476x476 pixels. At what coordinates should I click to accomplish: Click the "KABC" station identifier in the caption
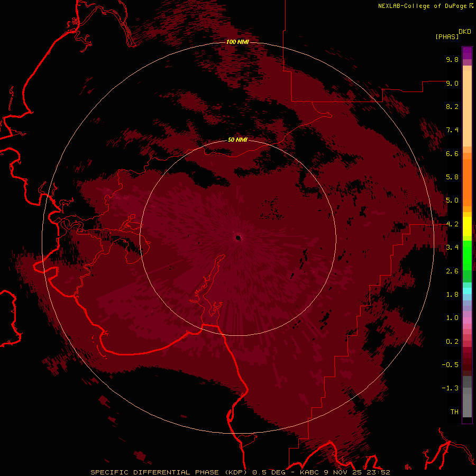(310, 472)
